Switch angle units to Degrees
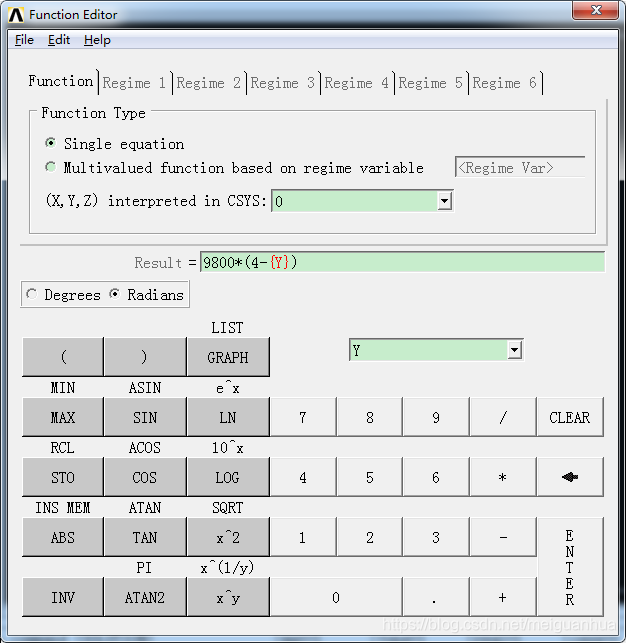The width and height of the screenshot is (626, 643). [32, 294]
